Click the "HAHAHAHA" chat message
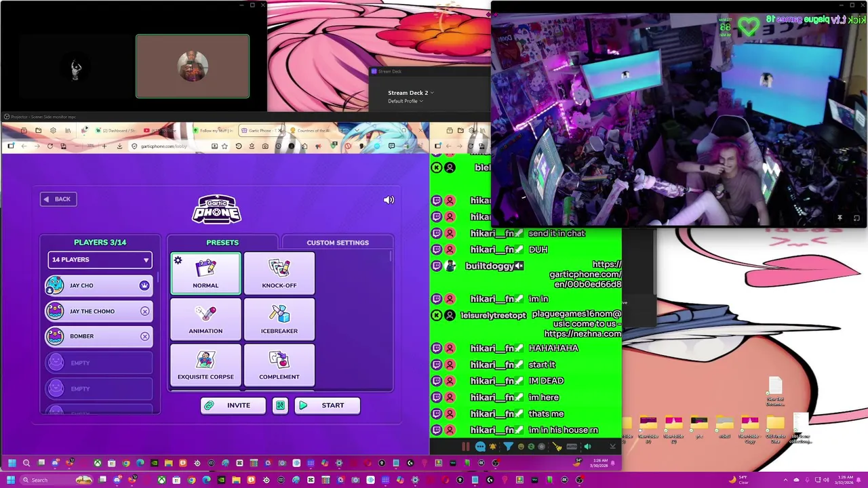 (553, 348)
